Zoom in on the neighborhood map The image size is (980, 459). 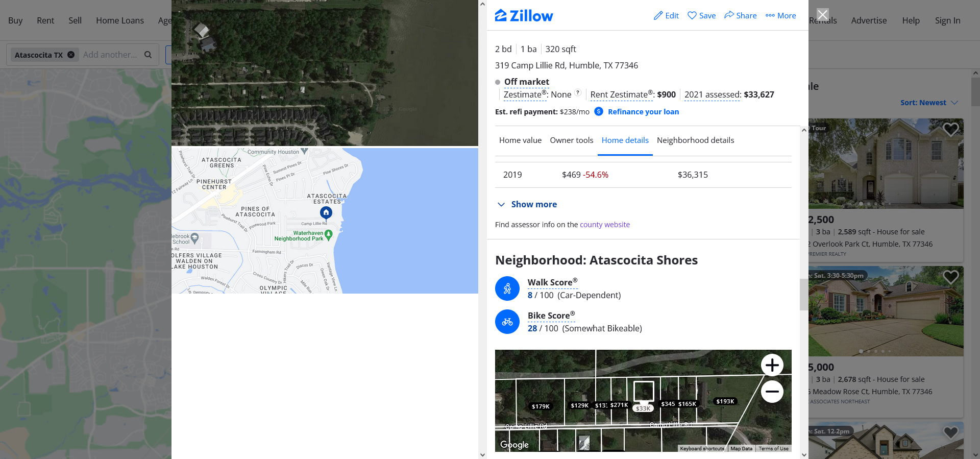tap(772, 365)
